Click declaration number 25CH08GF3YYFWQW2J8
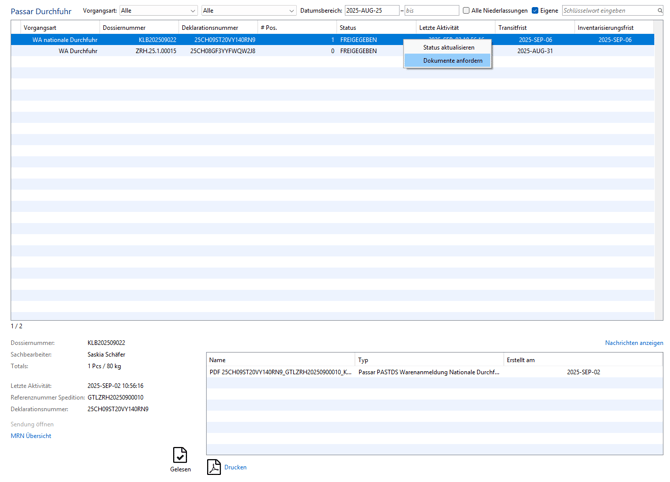Screen dimensions: 670x482 [223, 51]
